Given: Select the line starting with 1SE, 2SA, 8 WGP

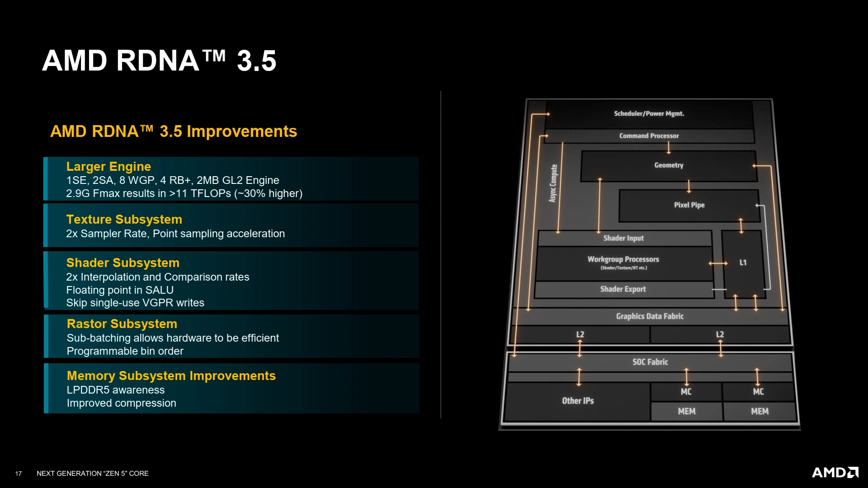Looking at the screenshot, I should [173, 180].
